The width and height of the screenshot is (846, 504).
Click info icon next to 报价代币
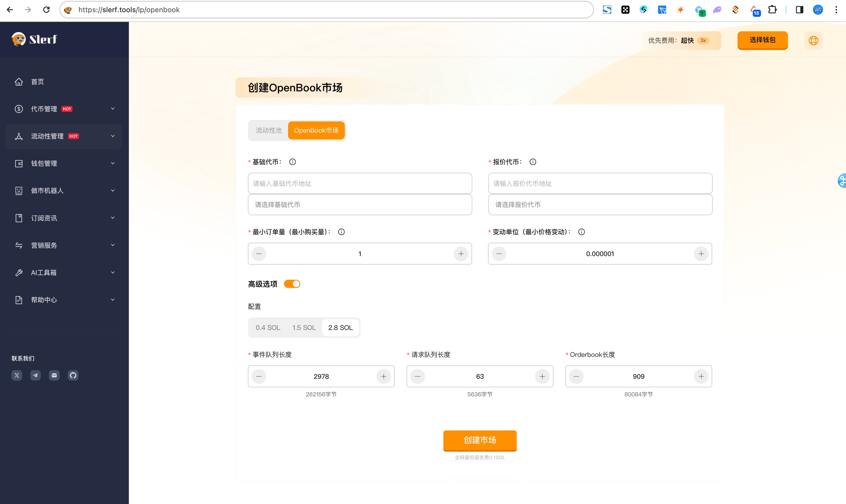tap(533, 162)
